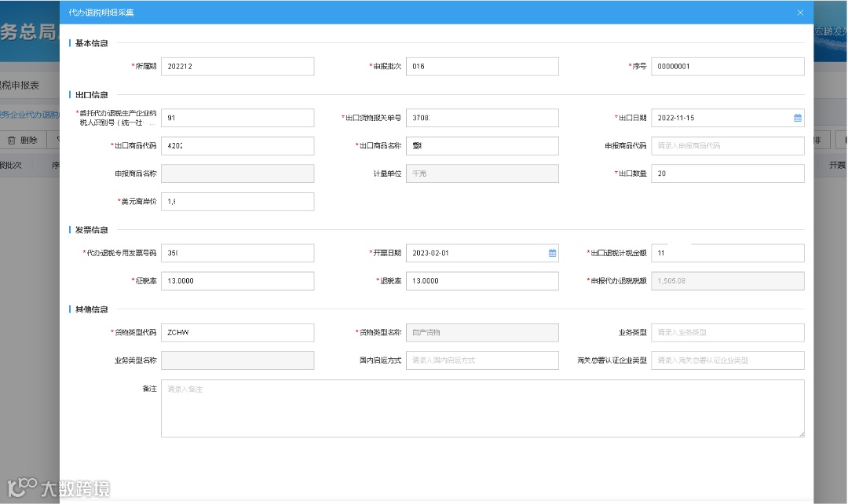Click the 申报批次 input field

[x=482, y=67]
